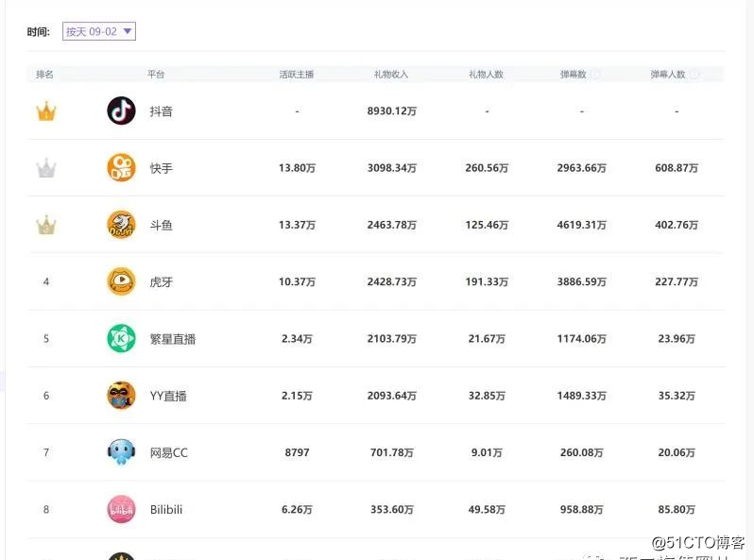Open the 虎牙 platform name link
The height and width of the screenshot is (560, 754).
pyautogui.click(x=162, y=282)
